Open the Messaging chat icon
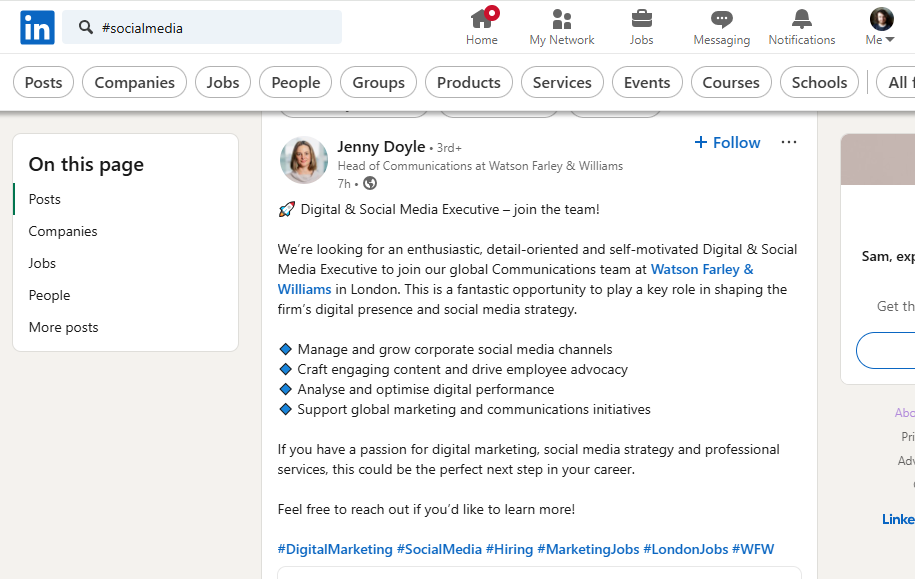This screenshot has height=579, width=915. pyautogui.click(x=721, y=19)
